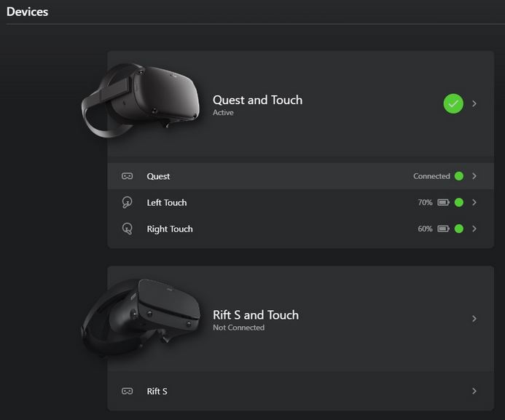Screen dimensions: 505x420
Task: Click the green checkmark active status icon
Action: pyautogui.click(x=453, y=103)
